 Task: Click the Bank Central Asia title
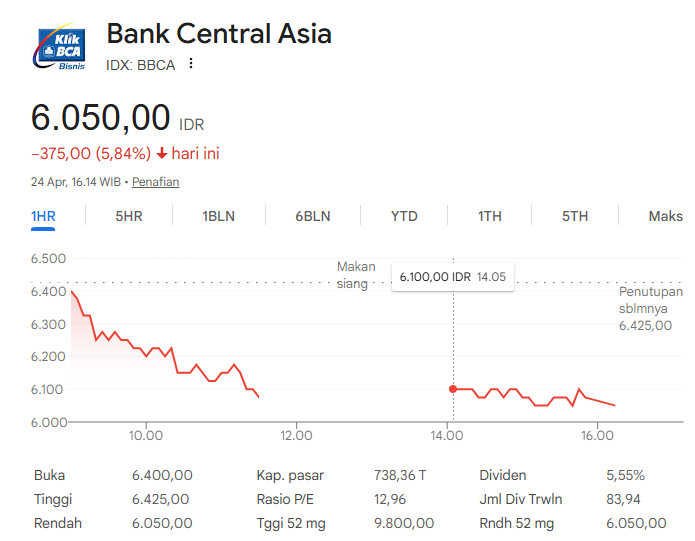(219, 33)
